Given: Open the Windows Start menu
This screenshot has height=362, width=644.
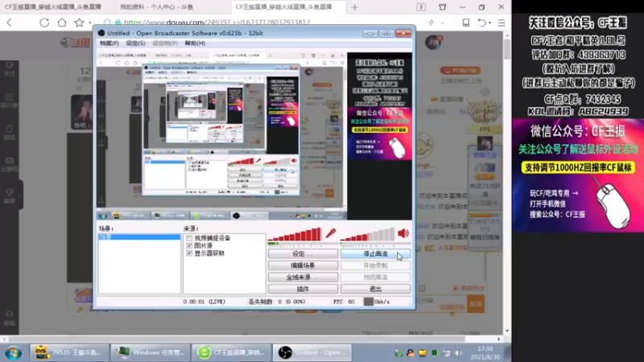Looking at the screenshot, I should [x=14, y=352].
